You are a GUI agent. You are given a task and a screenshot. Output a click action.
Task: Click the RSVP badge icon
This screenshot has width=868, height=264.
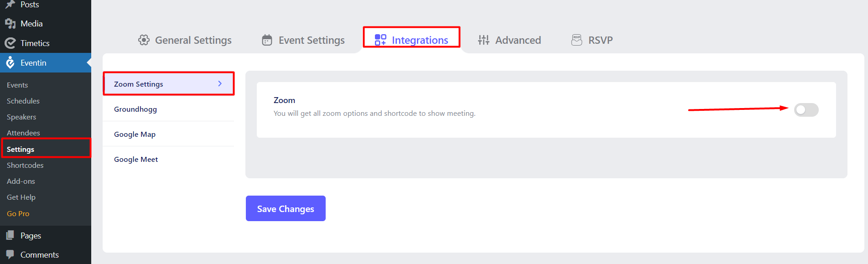577,40
